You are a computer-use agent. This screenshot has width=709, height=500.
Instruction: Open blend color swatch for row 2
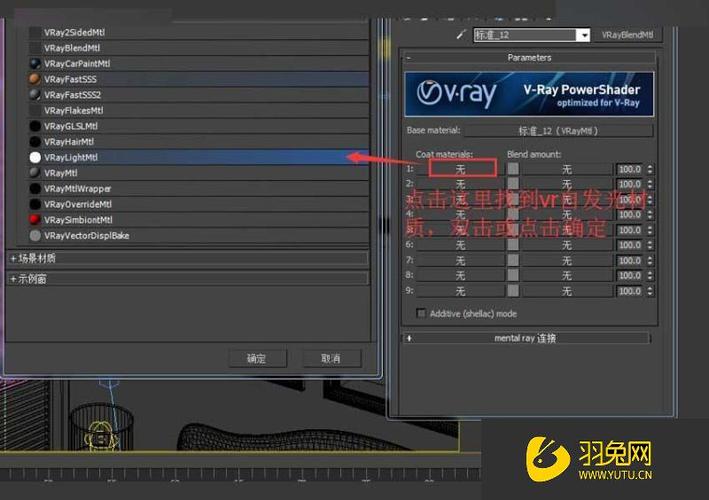[513, 184]
